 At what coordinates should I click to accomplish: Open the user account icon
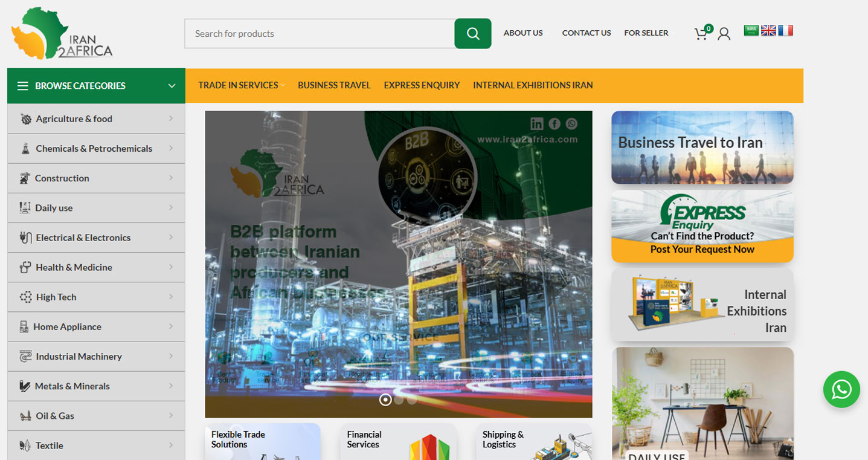[724, 34]
